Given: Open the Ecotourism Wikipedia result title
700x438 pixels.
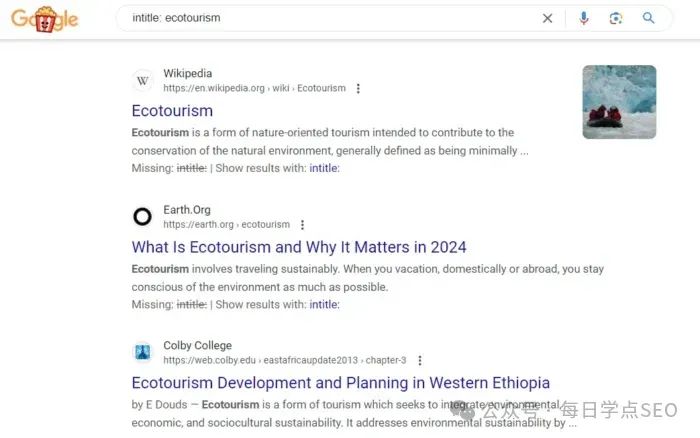Looking at the screenshot, I should pyautogui.click(x=172, y=111).
